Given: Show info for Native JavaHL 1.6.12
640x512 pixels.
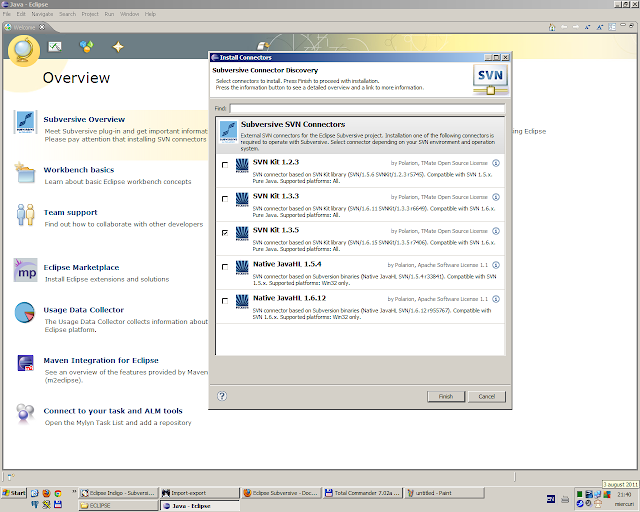Looking at the screenshot, I should click(496, 298).
